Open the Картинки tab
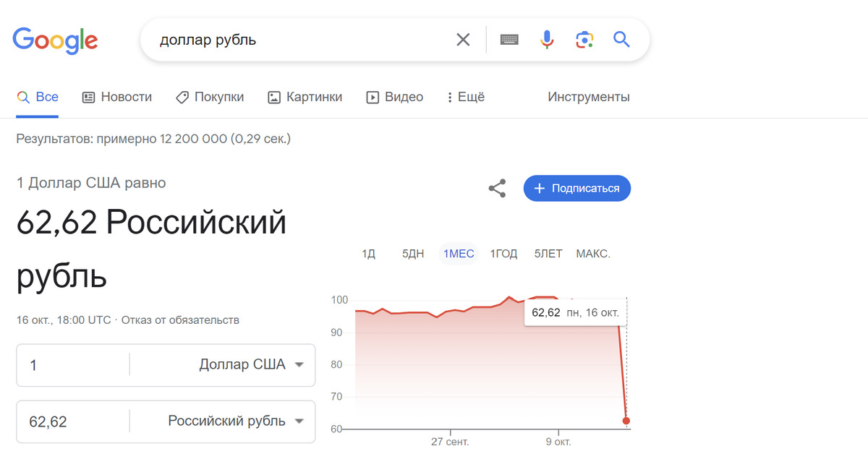The height and width of the screenshot is (454, 868). (305, 97)
